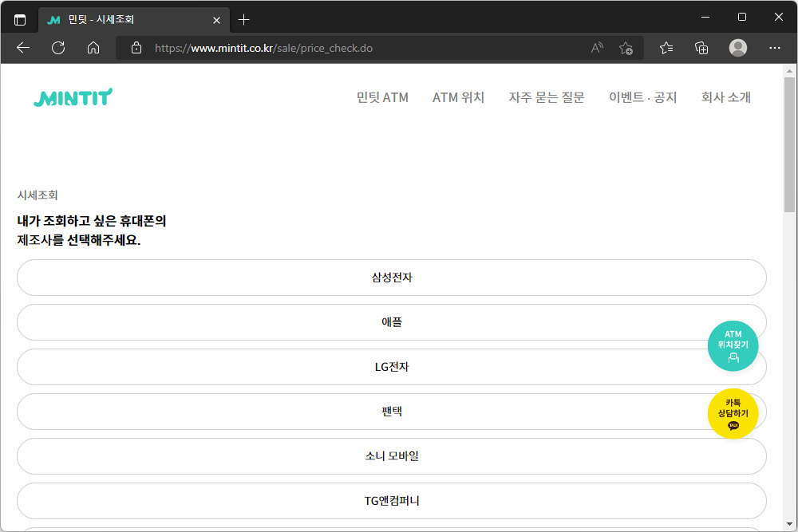798x532 pixels.
Task: Add this page to favorites star
Action: (x=626, y=48)
